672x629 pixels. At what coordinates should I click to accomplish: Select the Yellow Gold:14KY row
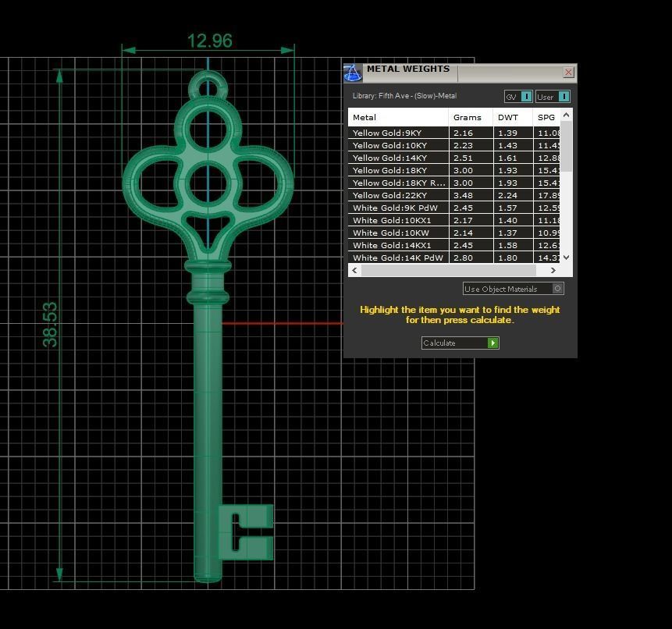454,158
